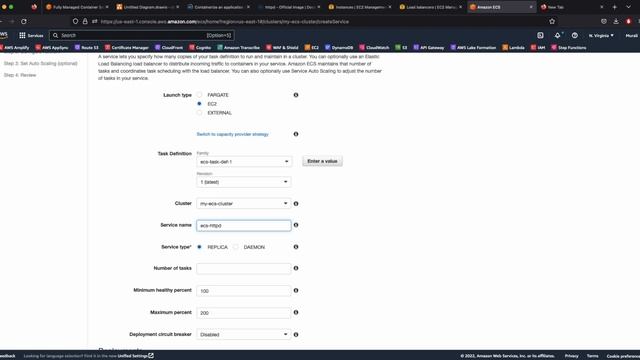
Task: Switch to Untitled Diagram draw.io tab
Action: [148, 7]
